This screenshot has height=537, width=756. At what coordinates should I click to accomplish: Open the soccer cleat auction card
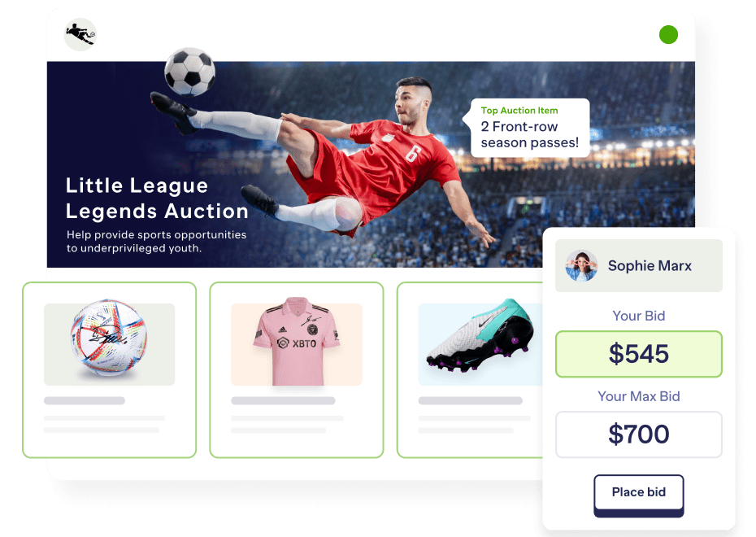tap(470, 370)
